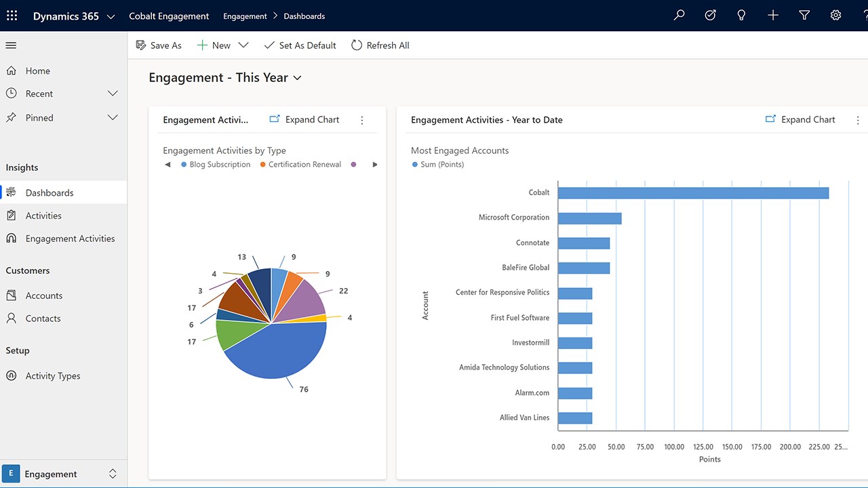Click the Save As icon
The image size is (868, 488).
pyautogui.click(x=141, y=45)
